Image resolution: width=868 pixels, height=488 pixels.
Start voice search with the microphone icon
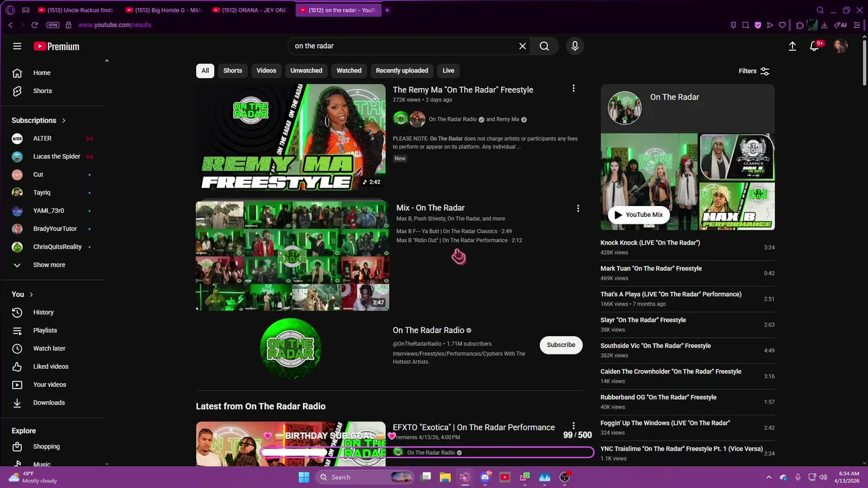click(574, 46)
